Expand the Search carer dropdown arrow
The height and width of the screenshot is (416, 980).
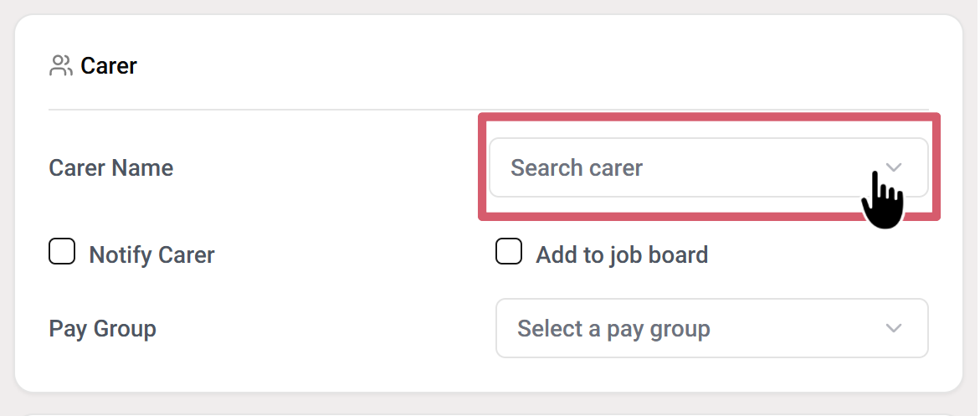[x=894, y=167]
